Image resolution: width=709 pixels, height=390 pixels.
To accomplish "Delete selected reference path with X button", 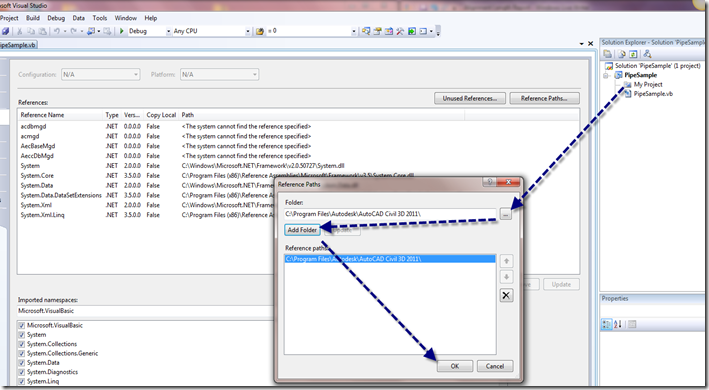I will tap(506, 296).
